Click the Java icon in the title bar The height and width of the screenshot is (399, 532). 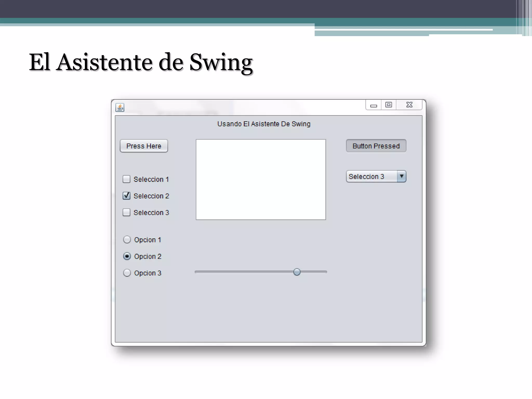point(120,107)
